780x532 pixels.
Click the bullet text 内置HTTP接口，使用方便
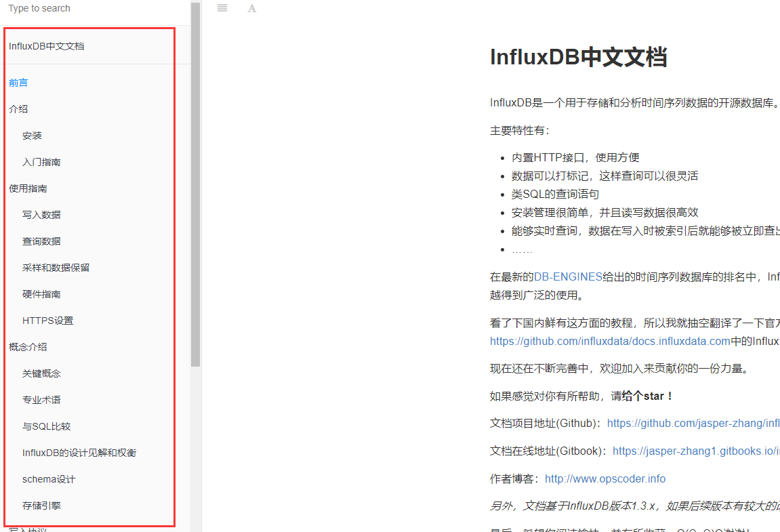click(575, 158)
